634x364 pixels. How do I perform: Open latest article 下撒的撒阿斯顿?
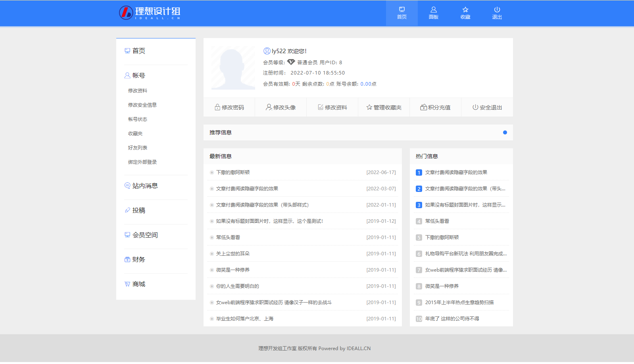pos(233,172)
